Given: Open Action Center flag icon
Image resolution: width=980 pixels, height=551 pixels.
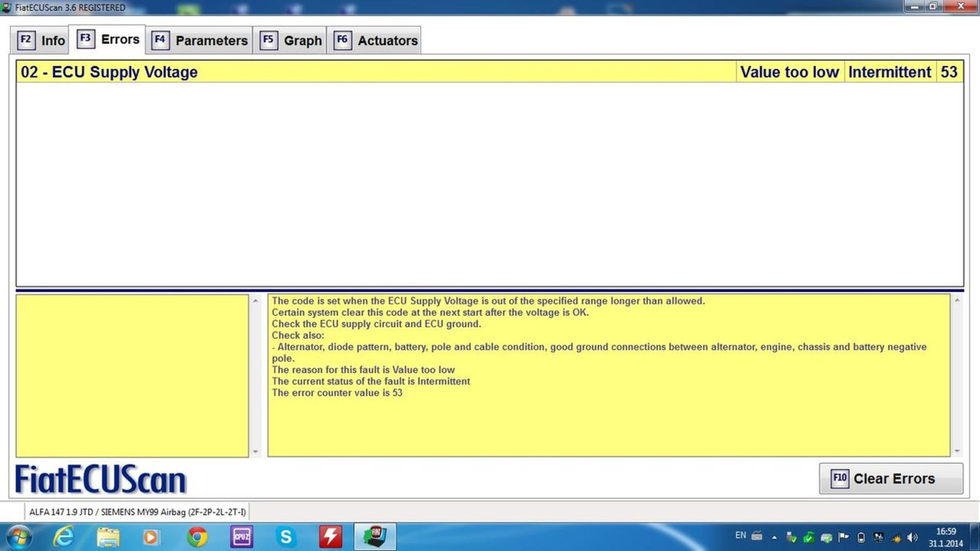Looking at the screenshot, I should (843, 536).
